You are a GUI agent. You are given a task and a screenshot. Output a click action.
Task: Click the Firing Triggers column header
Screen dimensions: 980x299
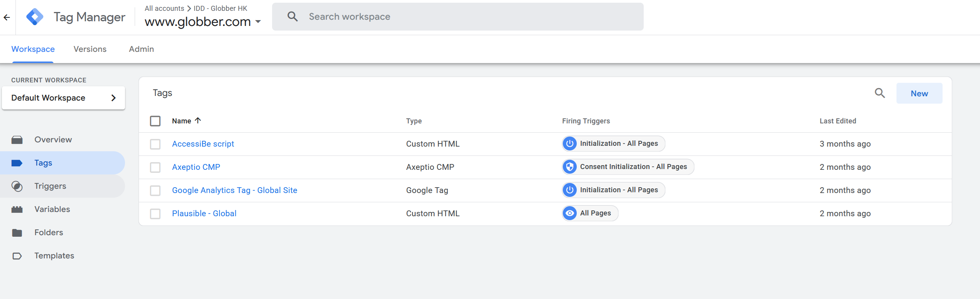click(586, 121)
